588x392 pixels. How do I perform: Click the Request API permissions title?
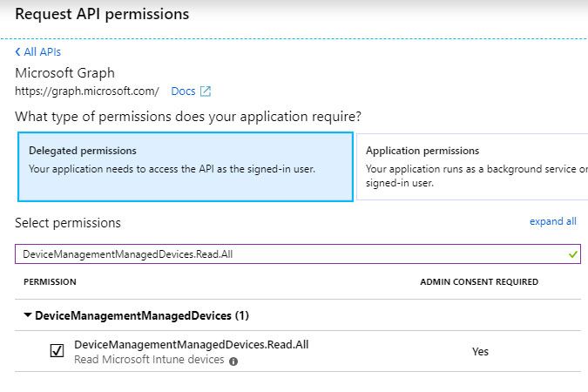click(102, 14)
